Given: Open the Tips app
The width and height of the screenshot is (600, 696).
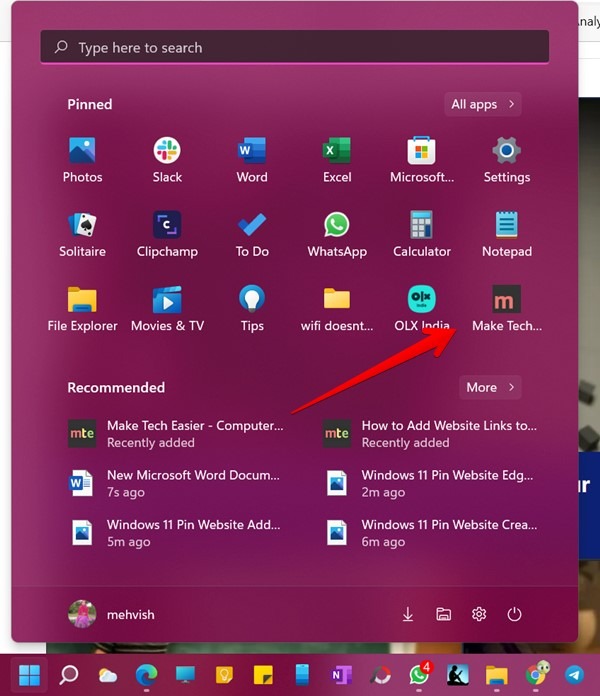Looking at the screenshot, I should pyautogui.click(x=252, y=308).
